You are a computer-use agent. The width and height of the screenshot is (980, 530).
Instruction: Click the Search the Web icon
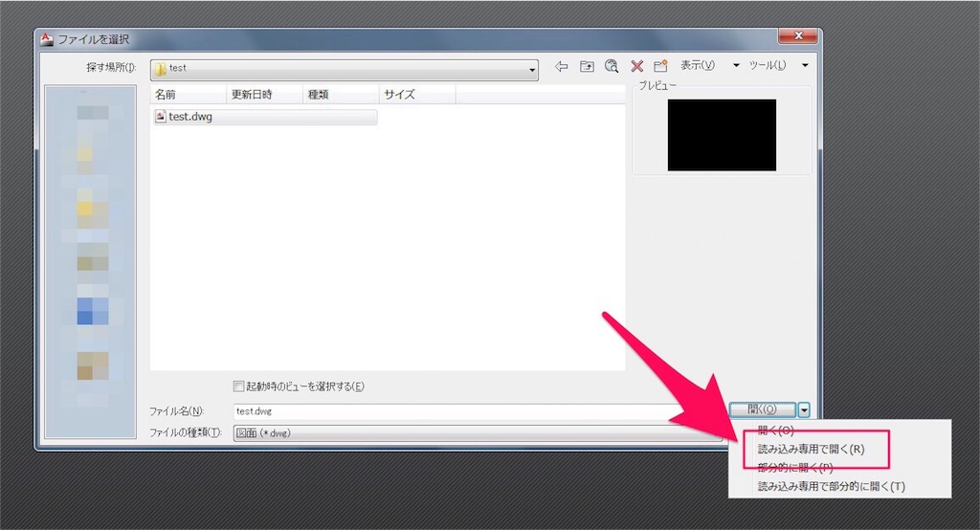coord(612,66)
